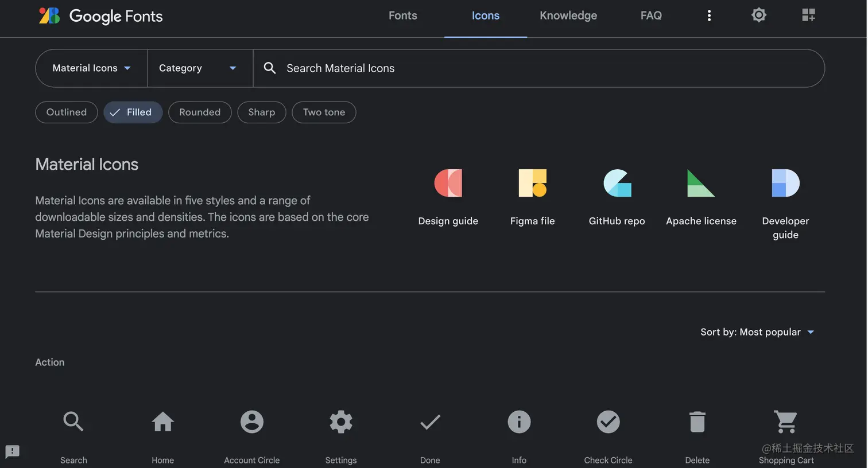Switch style to Outlined

click(x=67, y=112)
